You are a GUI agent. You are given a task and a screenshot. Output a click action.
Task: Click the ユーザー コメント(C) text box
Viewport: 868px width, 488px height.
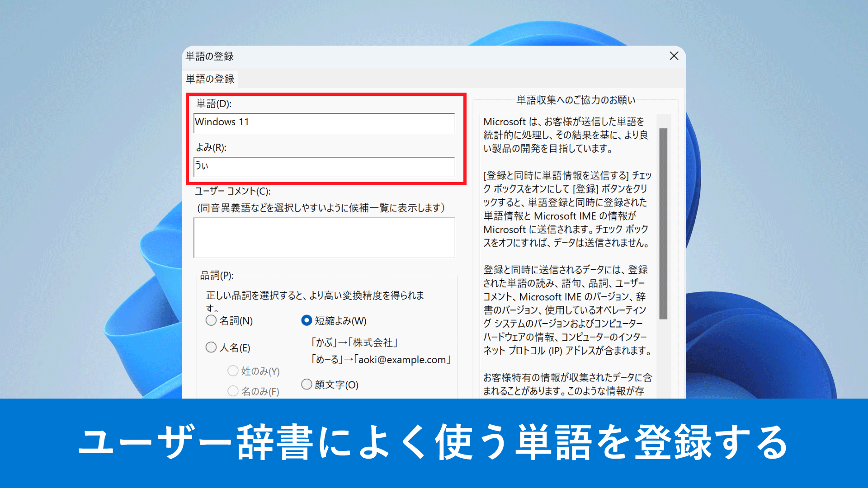(324, 238)
